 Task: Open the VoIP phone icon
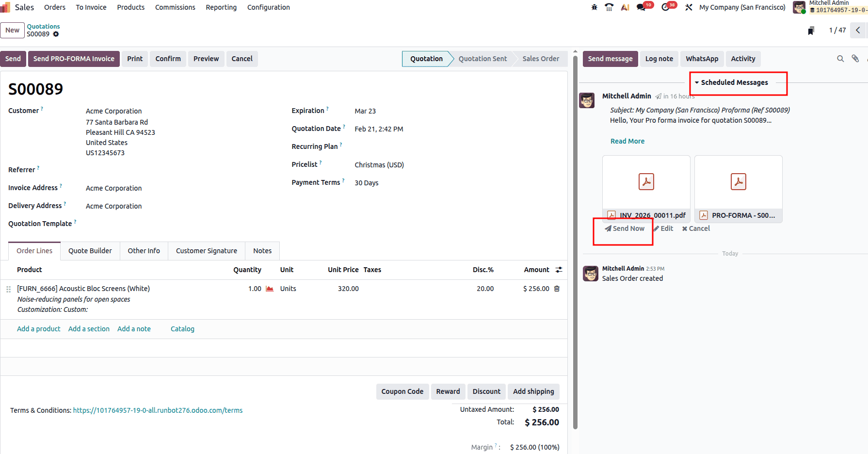pyautogui.click(x=609, y=7)
